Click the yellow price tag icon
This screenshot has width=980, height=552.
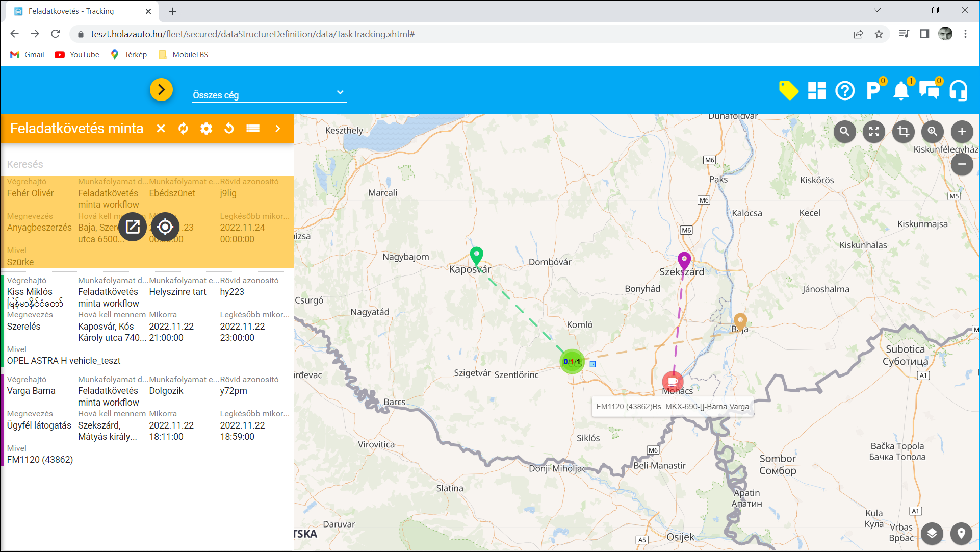[788, 91]
